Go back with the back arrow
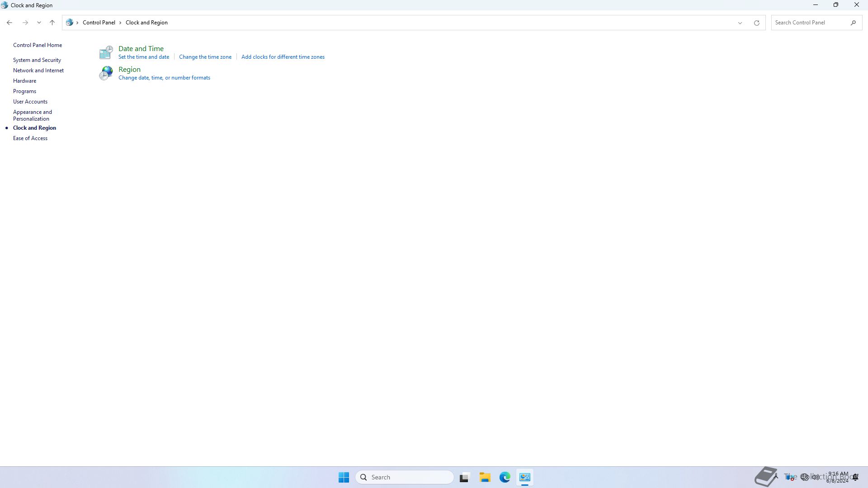 pyautogui.click(x=9, y=23)
